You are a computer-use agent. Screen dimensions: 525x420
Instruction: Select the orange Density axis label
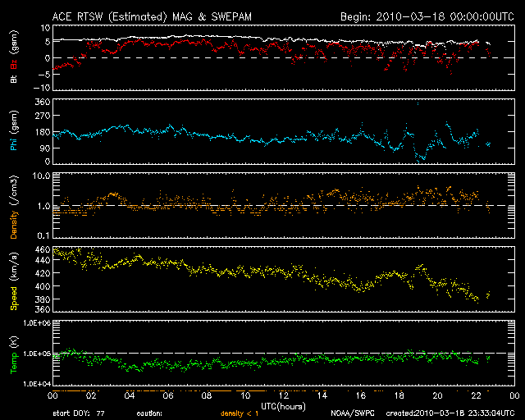click(x=13, y=205)
